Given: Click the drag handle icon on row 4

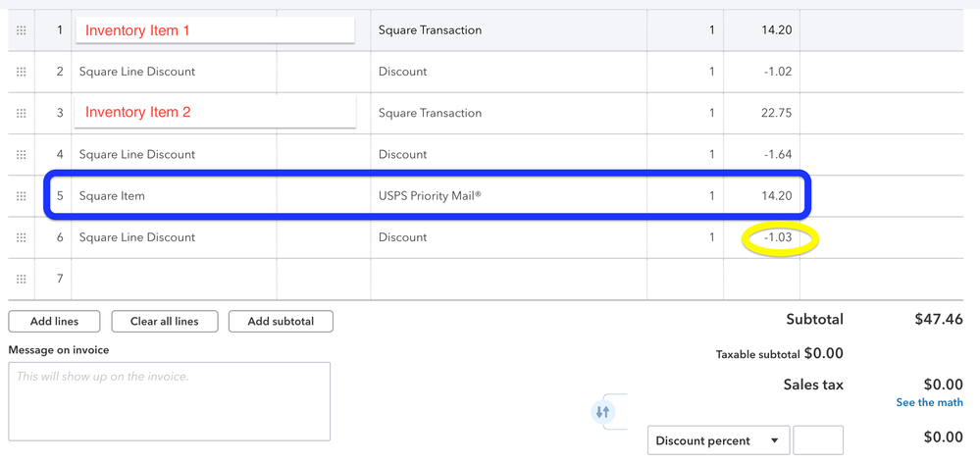Looking at the screenshot, I should [22, 154].
